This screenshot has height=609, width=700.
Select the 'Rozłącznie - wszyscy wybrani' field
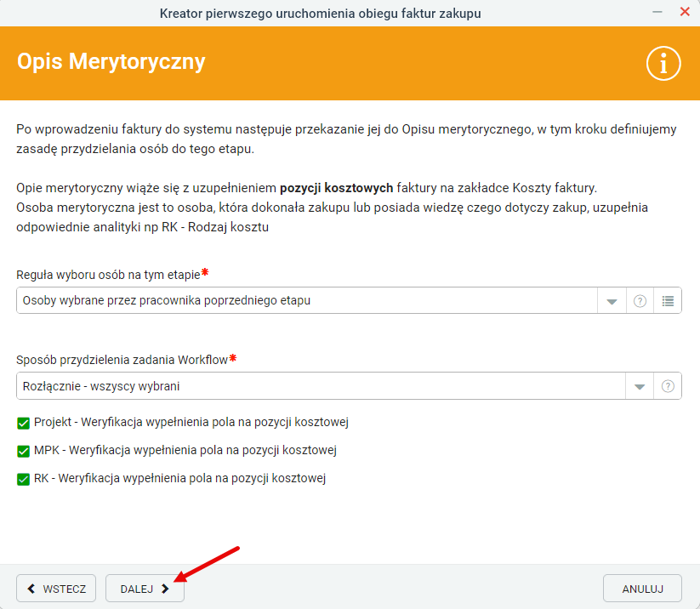tap(321, 386)
